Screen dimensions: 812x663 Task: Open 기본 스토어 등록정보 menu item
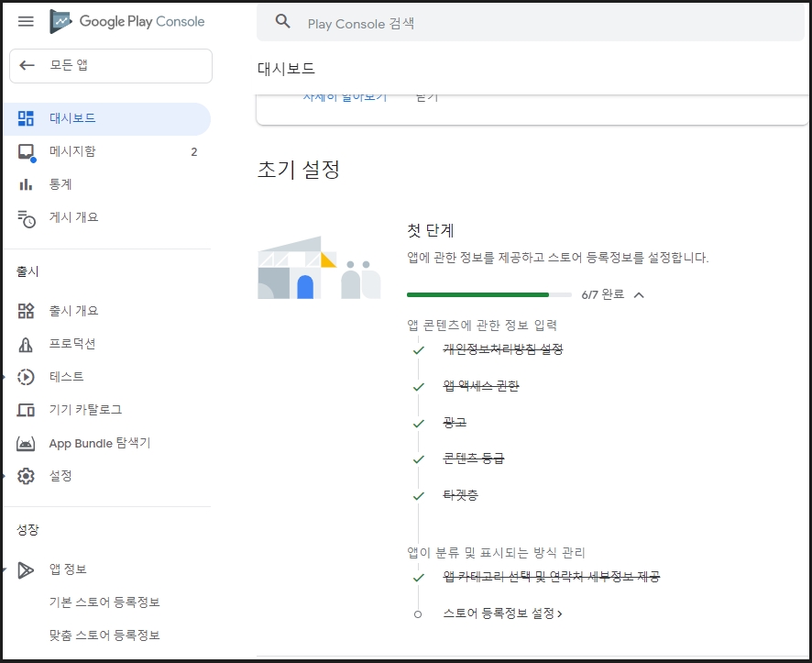(104, 602)
